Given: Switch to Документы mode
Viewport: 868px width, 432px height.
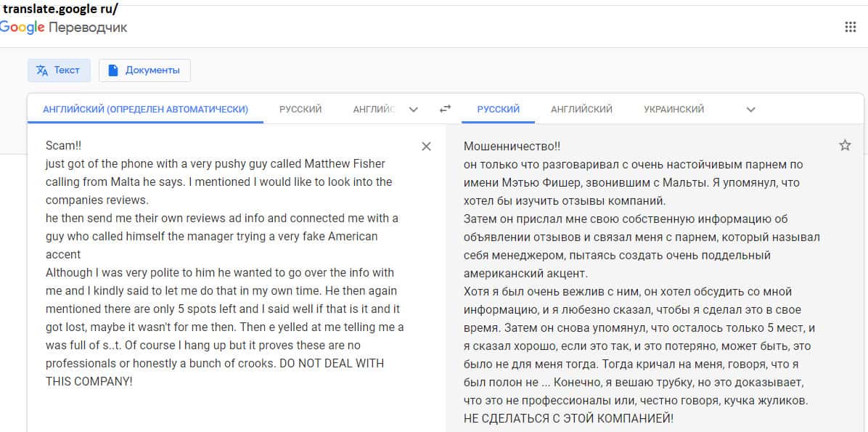Looking at the screenshot, I should coord(144,70).
